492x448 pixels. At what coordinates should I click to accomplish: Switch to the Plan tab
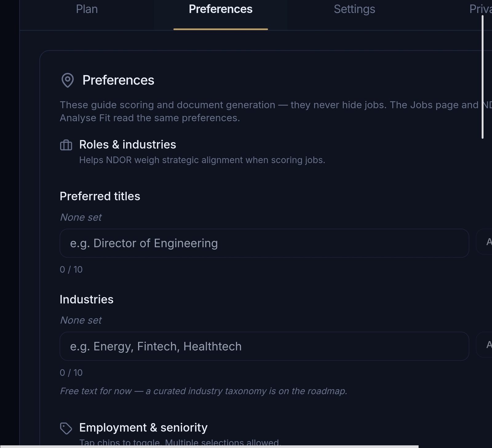pos(87,9)
